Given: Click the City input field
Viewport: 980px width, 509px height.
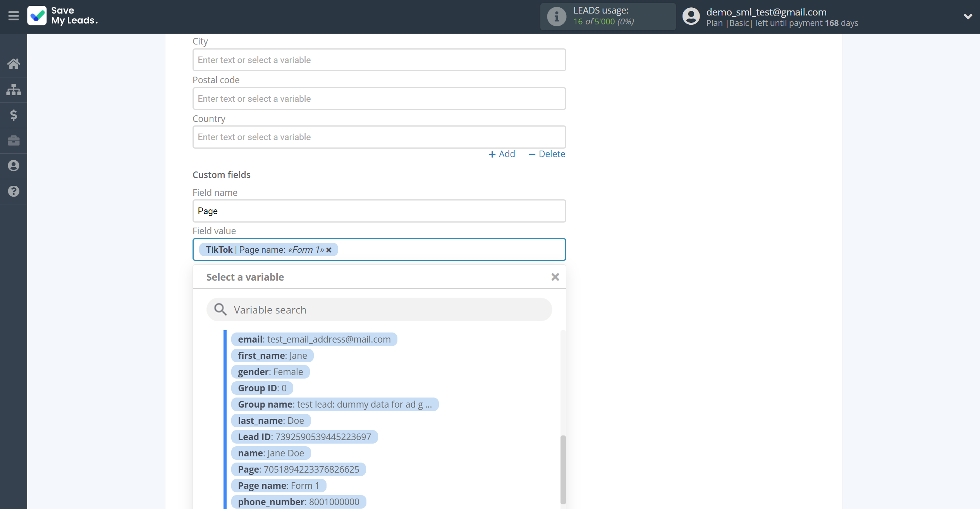Looking at the screenshot, I should (379, 60).
